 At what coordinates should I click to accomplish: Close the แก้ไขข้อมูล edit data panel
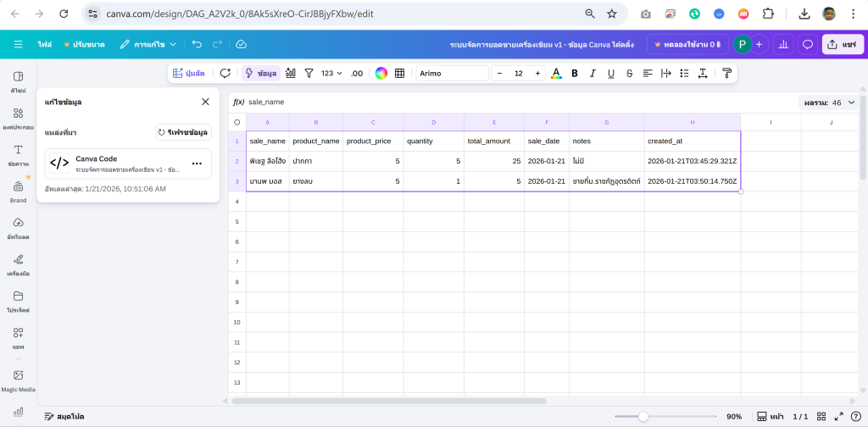(205, 102)
